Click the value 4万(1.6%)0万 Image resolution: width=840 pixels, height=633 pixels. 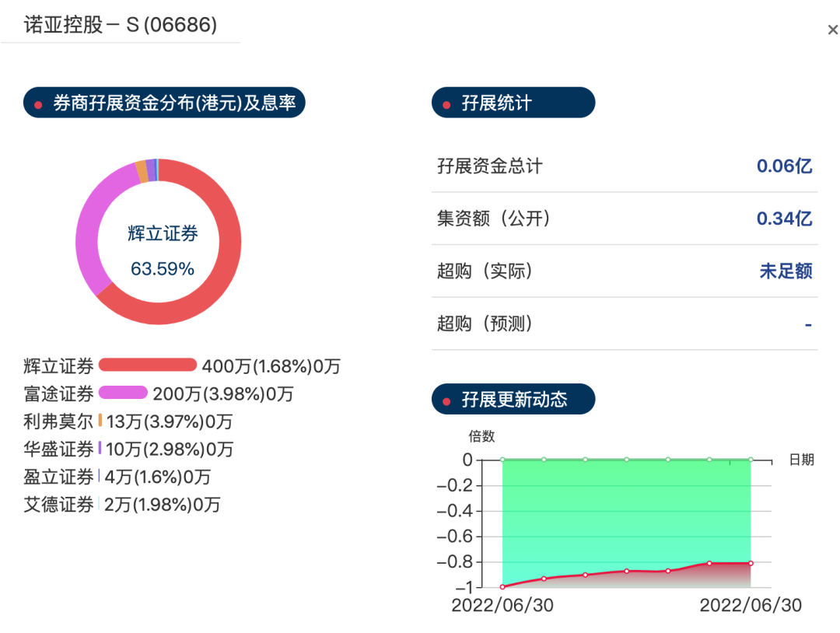[x=157, y=477]
